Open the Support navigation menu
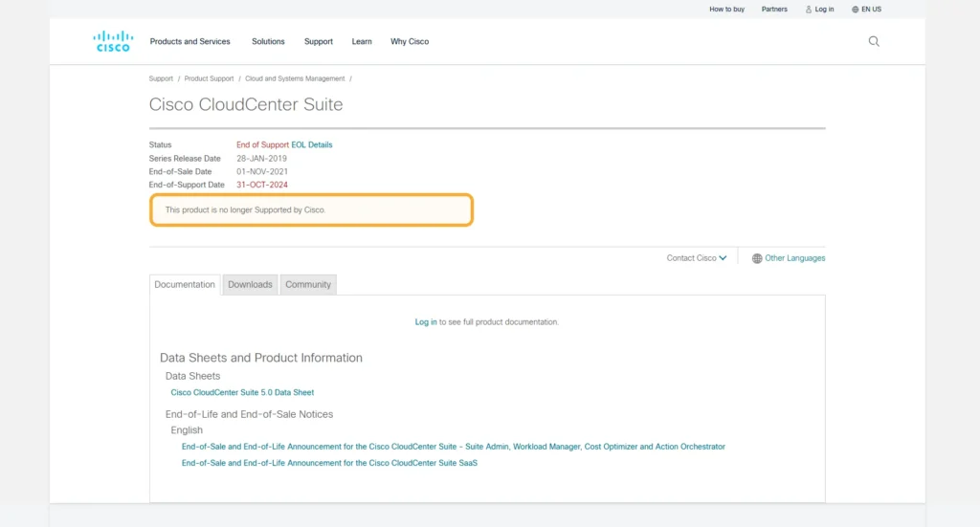 tap(319, 41)
